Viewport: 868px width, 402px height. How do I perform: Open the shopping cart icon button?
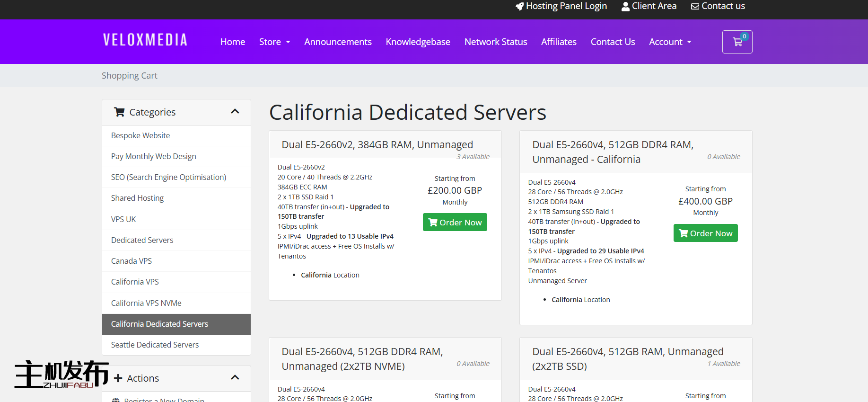(x=737, y=42)
